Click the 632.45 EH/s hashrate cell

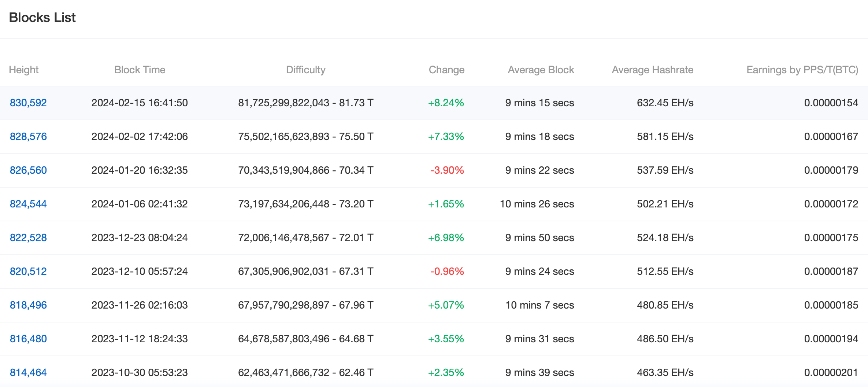point(665,103)
